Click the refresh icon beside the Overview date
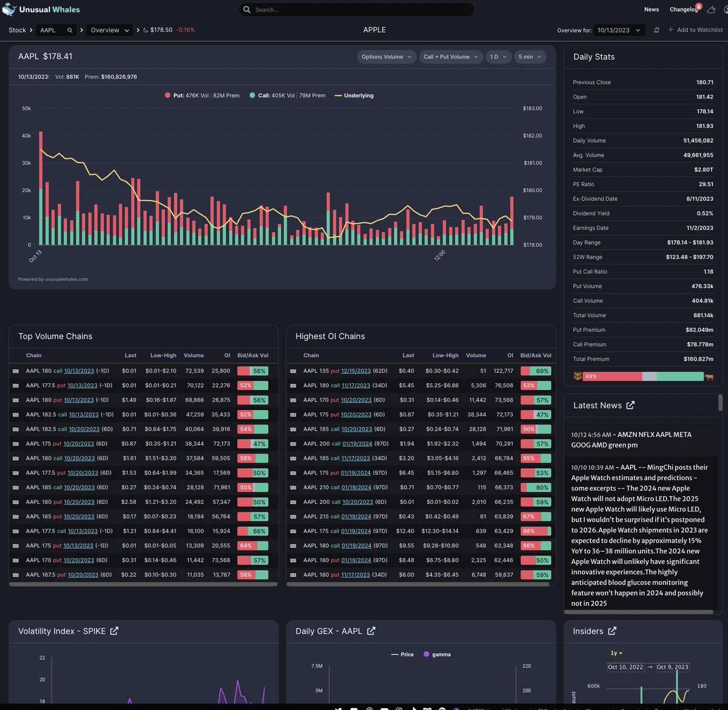The height and width of the screenshot is (710, 728). (x=656, y=30)
